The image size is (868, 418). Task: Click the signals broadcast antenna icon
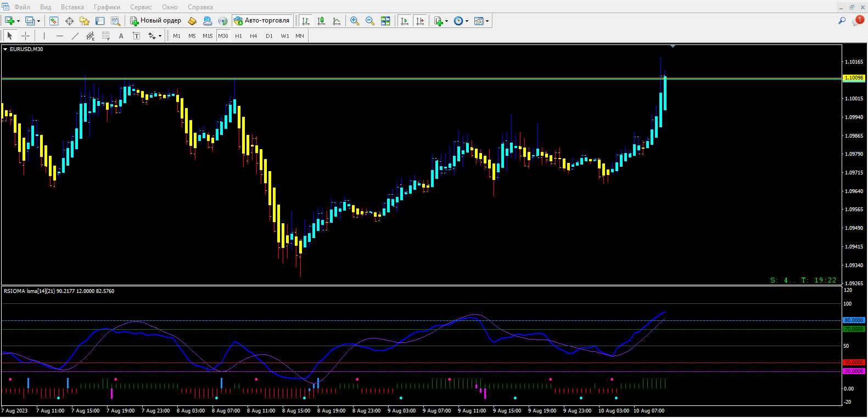pos(223,21)
